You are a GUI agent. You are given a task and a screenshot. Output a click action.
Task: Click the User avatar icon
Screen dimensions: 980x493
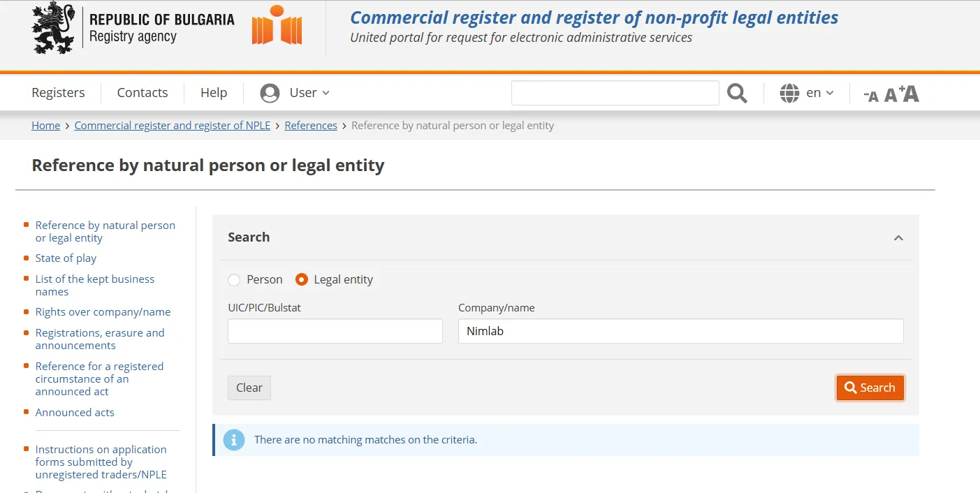tap(270, 93)
